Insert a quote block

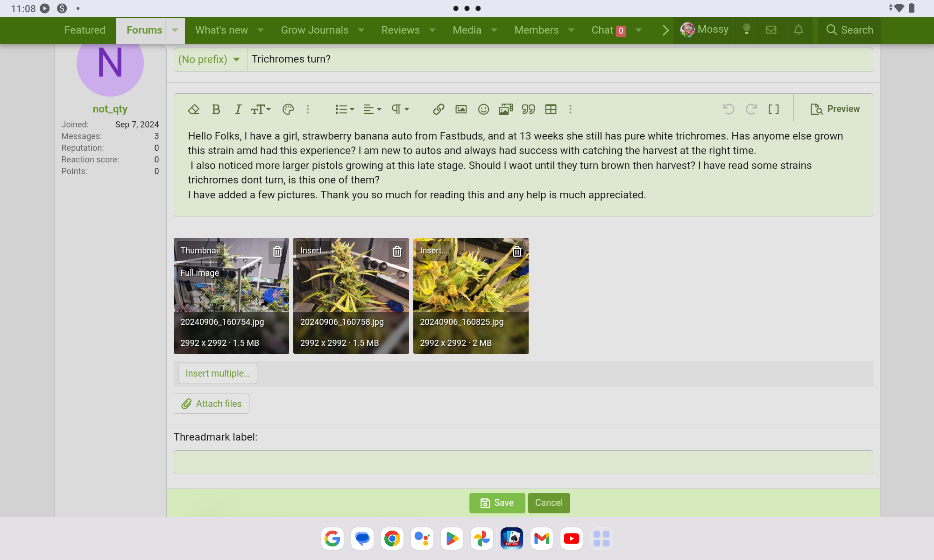(x=528, y=109)
